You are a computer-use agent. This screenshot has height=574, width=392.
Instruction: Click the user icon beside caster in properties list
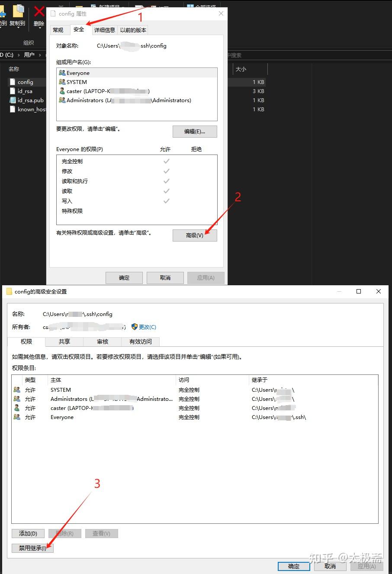pos(62,91)
